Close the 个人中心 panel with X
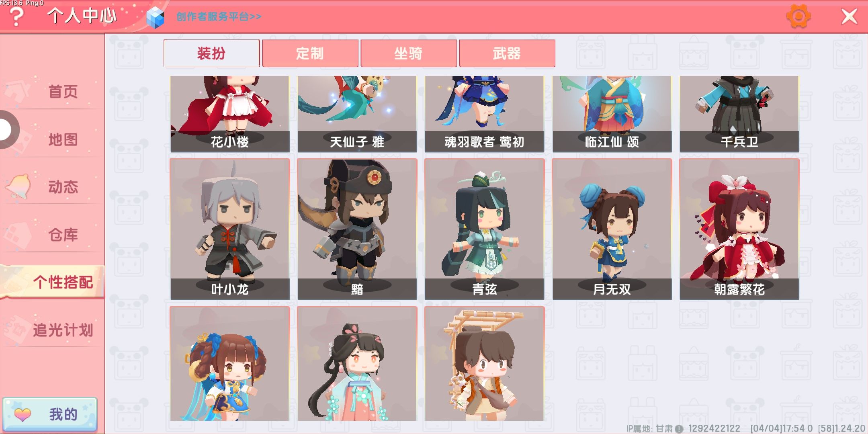Image resolution: width=868 pixels, height=434 pixels. pos(850,16)
